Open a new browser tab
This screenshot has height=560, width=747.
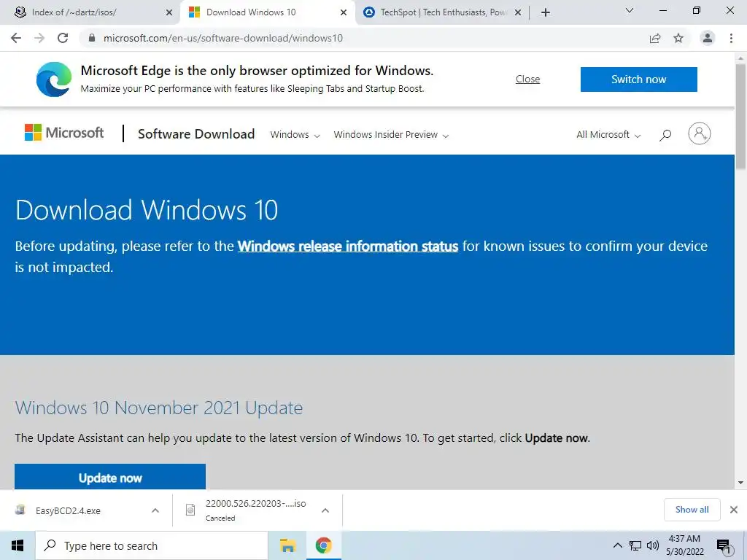click(546, 12)
